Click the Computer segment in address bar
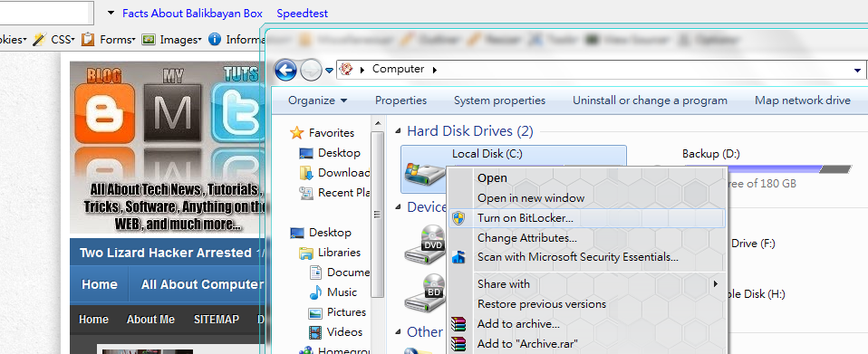 398,69
